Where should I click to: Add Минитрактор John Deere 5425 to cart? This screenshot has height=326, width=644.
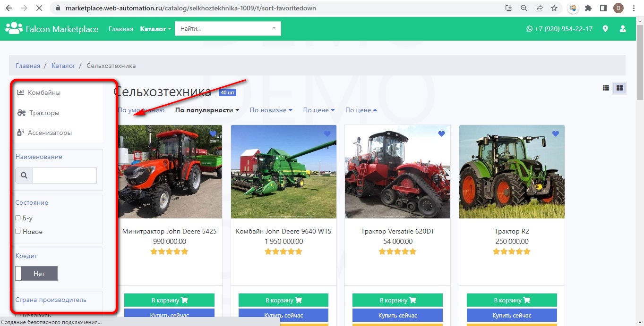click(169, 300)
